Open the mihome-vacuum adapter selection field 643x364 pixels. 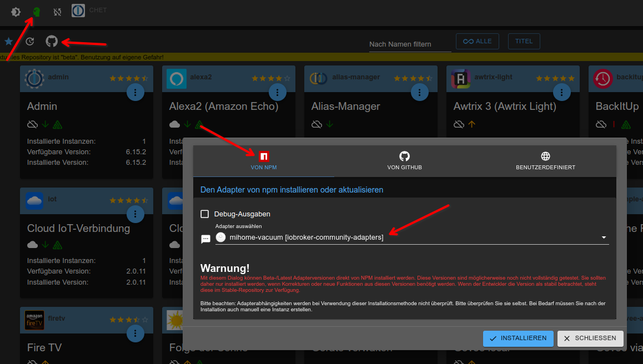(x=412, y=237)
